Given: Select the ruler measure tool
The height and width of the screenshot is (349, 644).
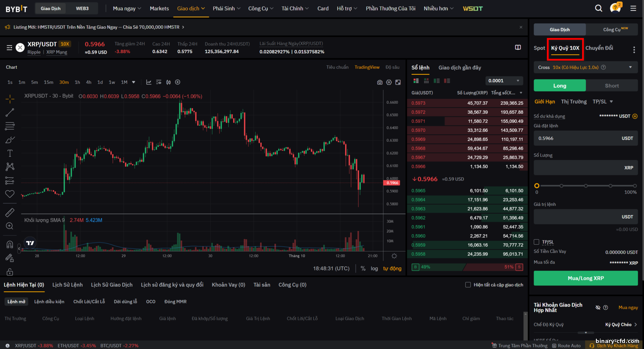Looking at the screenshot, I should coord(10,212).
